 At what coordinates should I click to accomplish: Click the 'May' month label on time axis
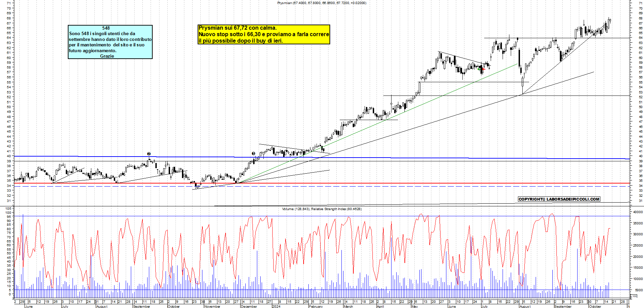415,306
